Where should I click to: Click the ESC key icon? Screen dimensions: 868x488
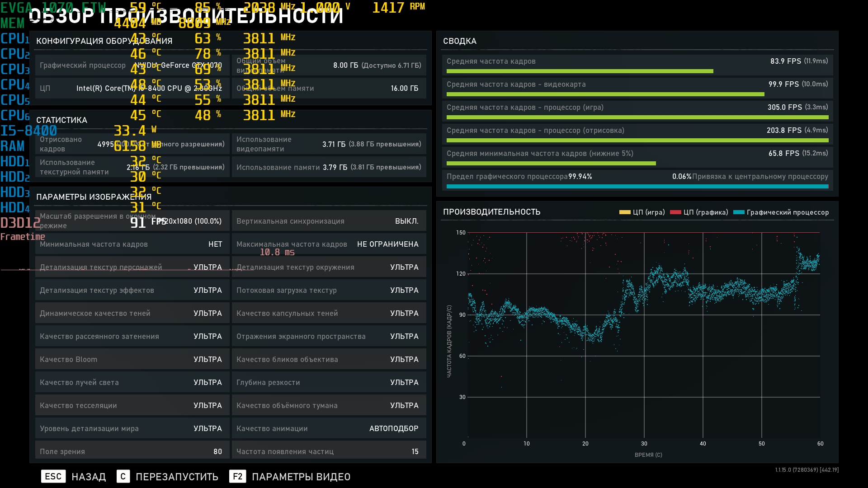pyautogui.click(x=53, y=476)
